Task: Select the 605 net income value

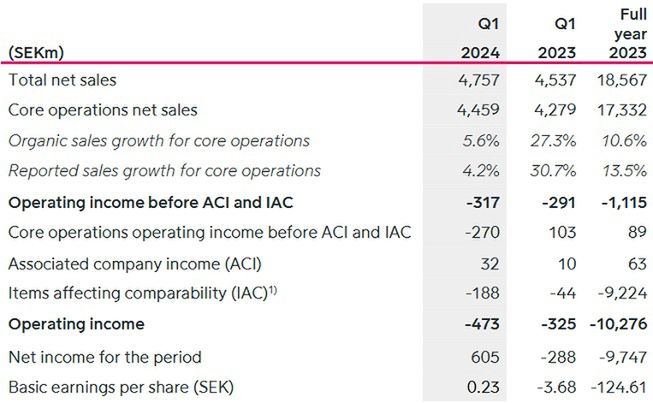Action: point(485,356)
